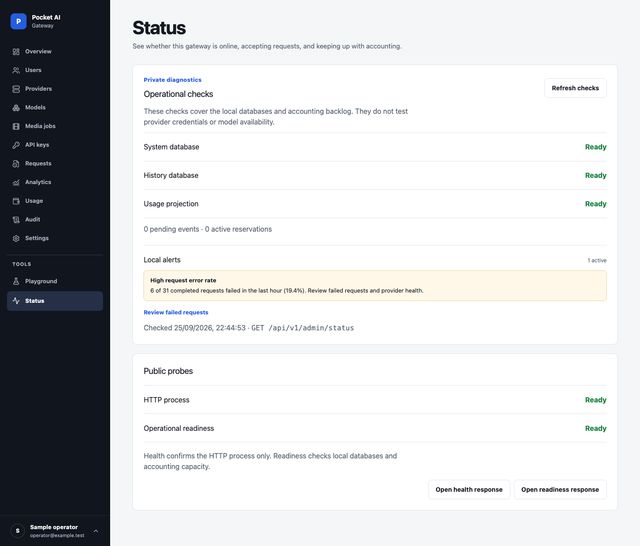Open the Playground menu label
This screenshot has height=546, width=640.
coord(41,281)
